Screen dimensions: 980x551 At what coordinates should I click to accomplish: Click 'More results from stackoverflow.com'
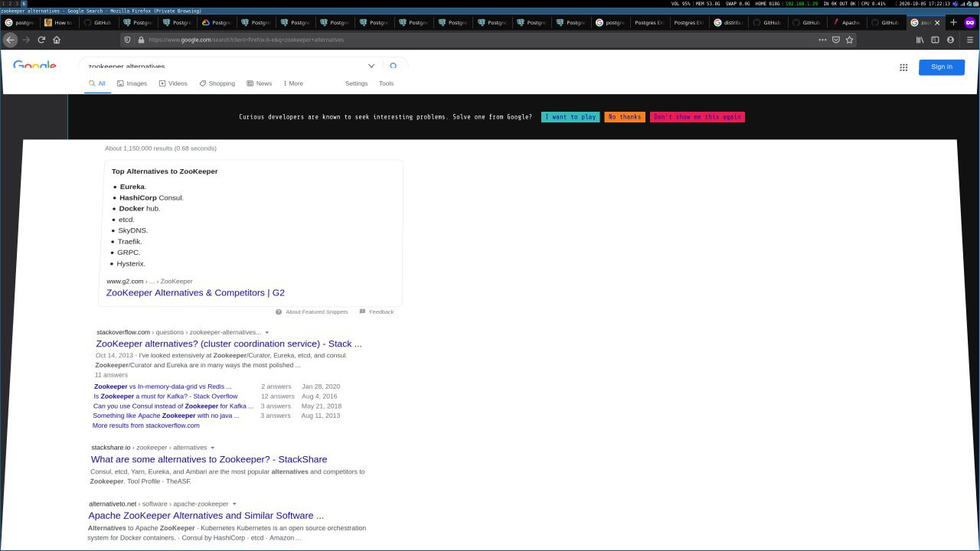coord(145,425)
